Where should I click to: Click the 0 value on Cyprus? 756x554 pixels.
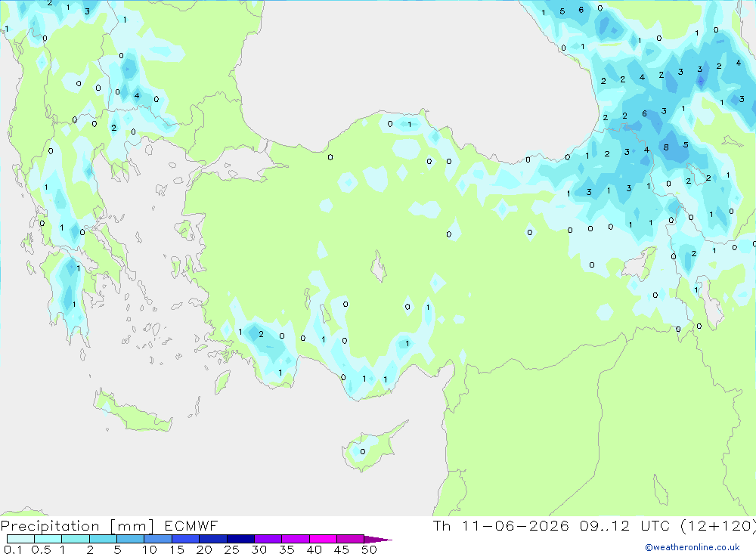[363, 451]
